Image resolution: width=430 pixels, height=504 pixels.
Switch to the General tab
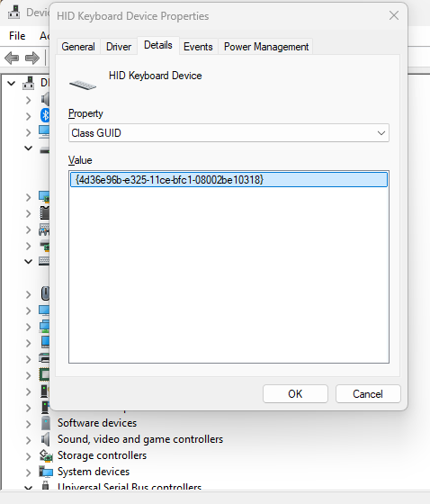(78, 47)
